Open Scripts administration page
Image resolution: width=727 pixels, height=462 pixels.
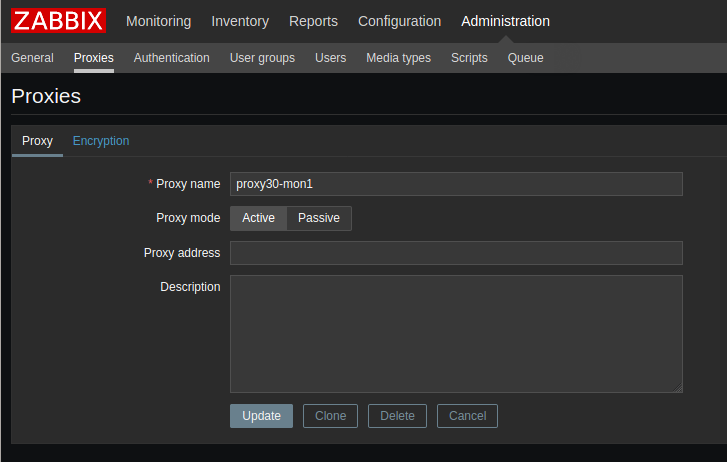[x=469, y=58]
